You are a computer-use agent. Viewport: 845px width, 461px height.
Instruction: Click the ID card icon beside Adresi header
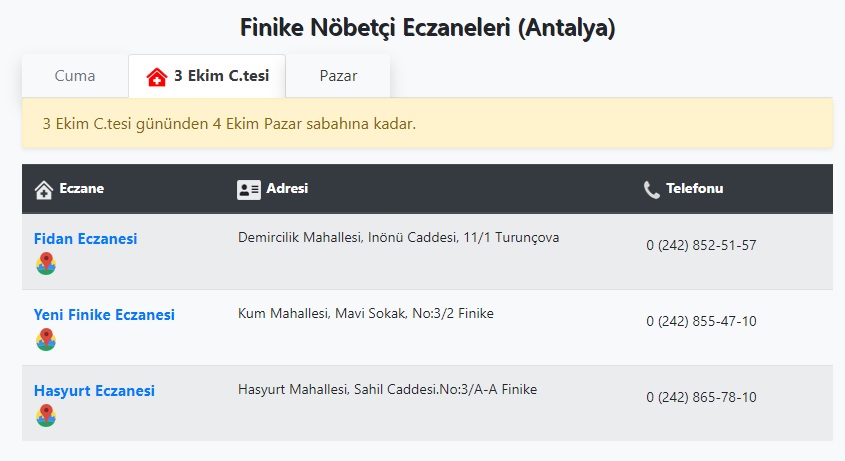click(248, 190)
